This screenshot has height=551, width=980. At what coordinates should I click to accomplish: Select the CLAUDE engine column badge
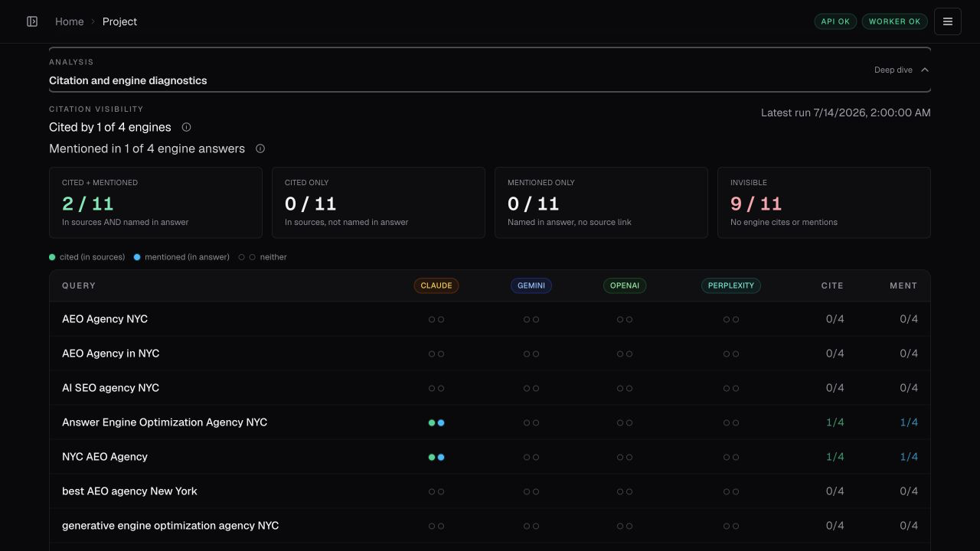coord(436,285)
